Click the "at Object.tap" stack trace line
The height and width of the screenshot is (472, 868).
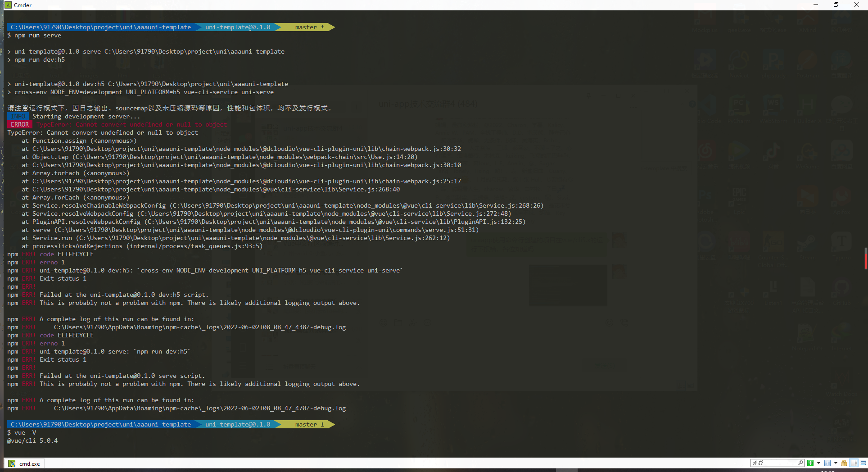(220, 157)
